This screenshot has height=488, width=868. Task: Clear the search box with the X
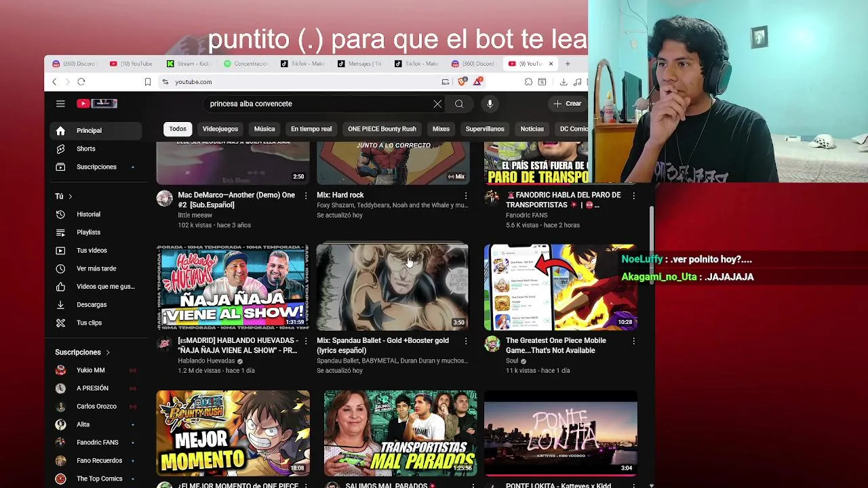point(437,104)
